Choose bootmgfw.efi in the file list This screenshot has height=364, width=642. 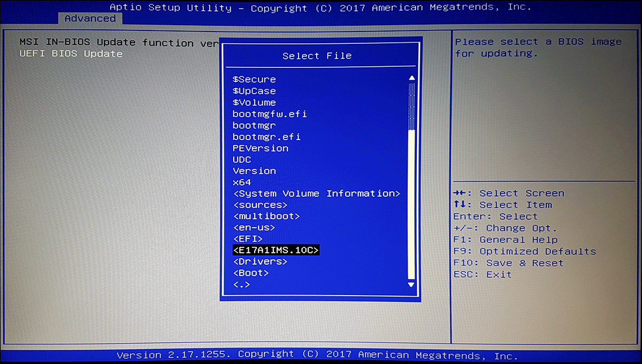coord(270,114)
